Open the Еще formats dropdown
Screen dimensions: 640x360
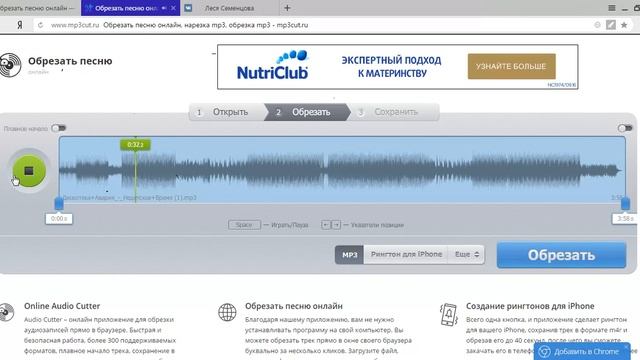pos(467,254)
